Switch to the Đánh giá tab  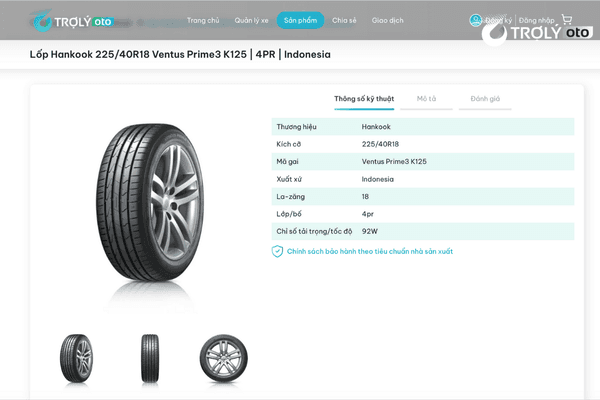point(485,99)
